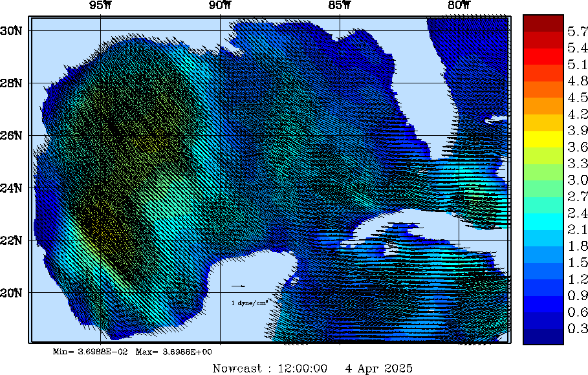Image resolution: width=588 pixels, height=375 pixels.
Task: Select the 0.6 value on the color scale
Action: (x=578, y=312)
